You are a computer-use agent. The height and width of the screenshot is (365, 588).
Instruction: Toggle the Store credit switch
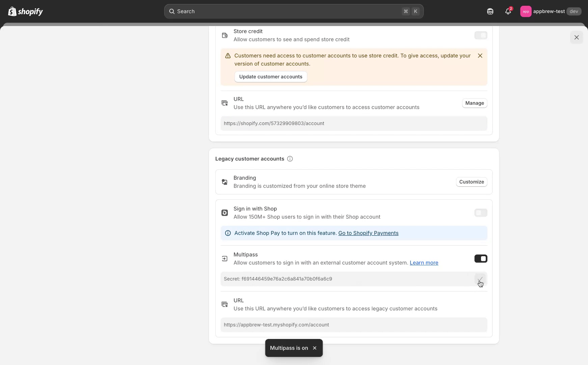[x=481, y=35]
